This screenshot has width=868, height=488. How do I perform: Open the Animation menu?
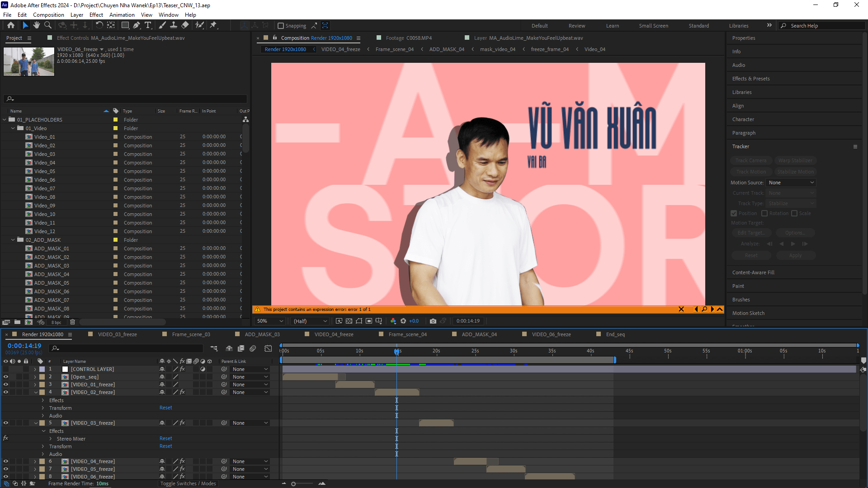122,14
